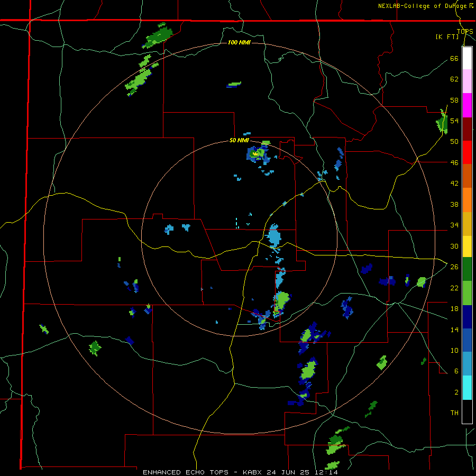Select the TOPS legend title
Screen dimensions: 476x476
(465, 31)
